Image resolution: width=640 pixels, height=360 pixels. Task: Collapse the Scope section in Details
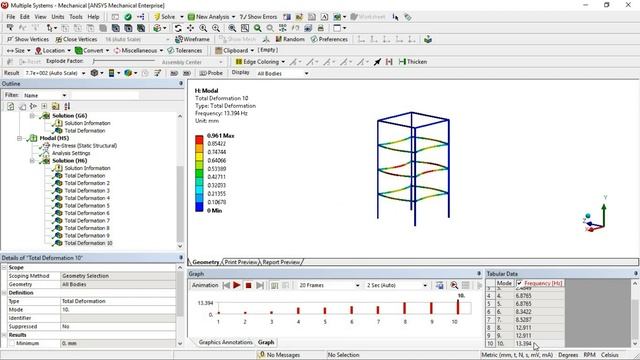[x=4, y=268]
